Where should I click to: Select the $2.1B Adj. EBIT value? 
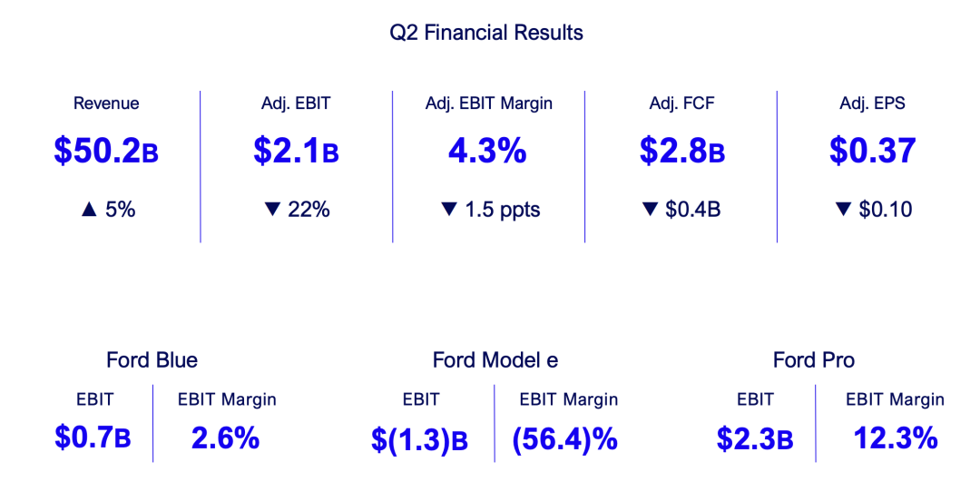[x=296, y=151]
